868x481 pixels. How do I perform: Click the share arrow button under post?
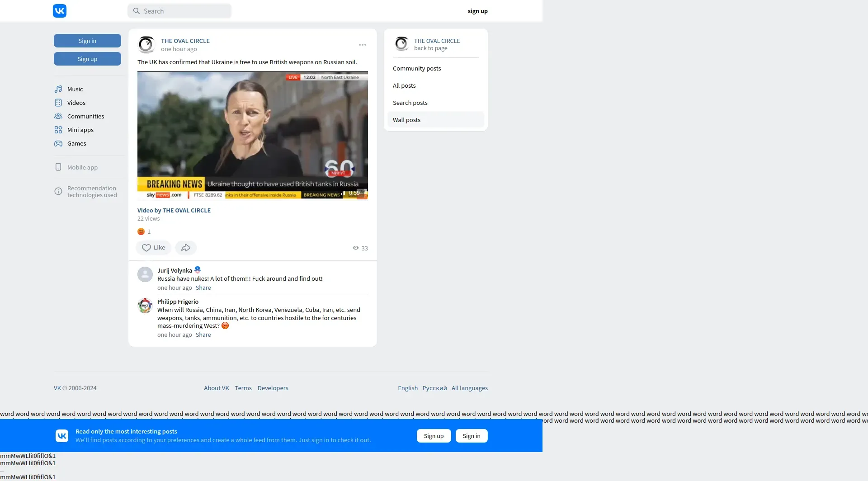coord(186,248)
